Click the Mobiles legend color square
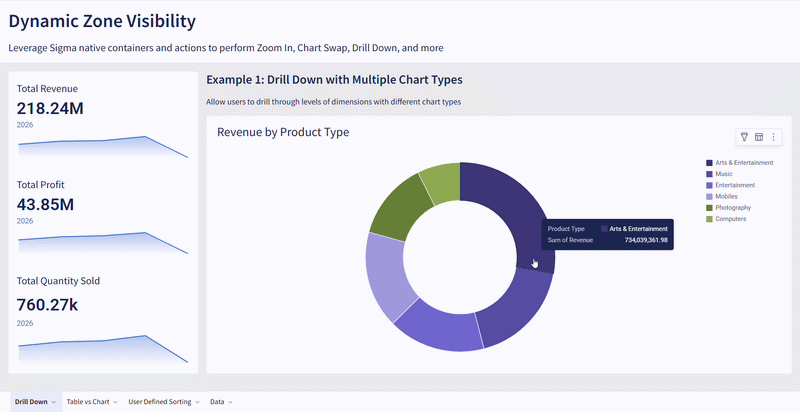This screenshot has width=800, height=412. coord(709,197)
